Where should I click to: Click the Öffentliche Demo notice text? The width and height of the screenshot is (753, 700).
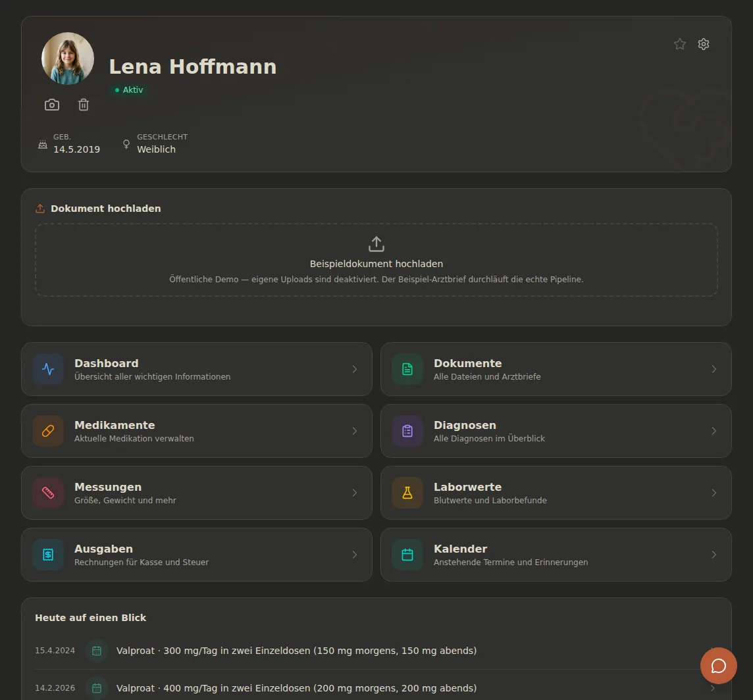376,280
